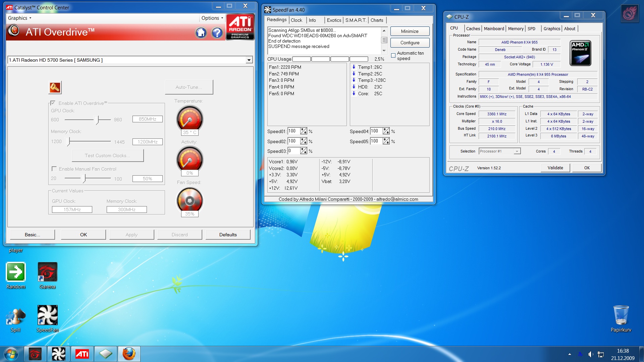This screenshot has height=362, width=644.
Task: Click the manual fan speed slider thumb
Action: [x=84, y=179]
